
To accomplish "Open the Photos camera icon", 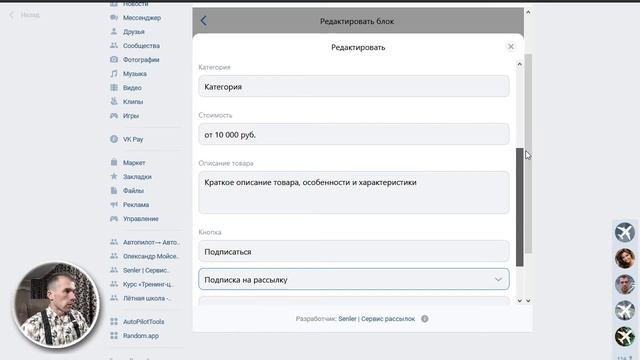I will point(114,60).
